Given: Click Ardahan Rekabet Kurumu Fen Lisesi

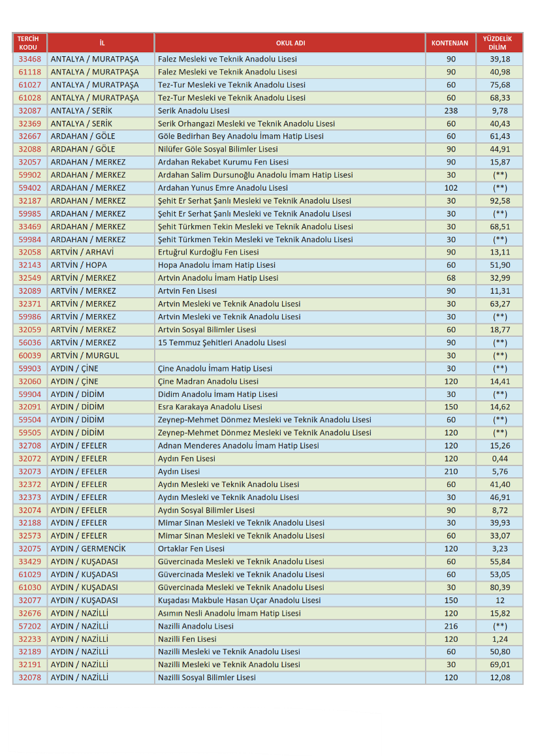Looking at the screenshot, I should 223,162.
